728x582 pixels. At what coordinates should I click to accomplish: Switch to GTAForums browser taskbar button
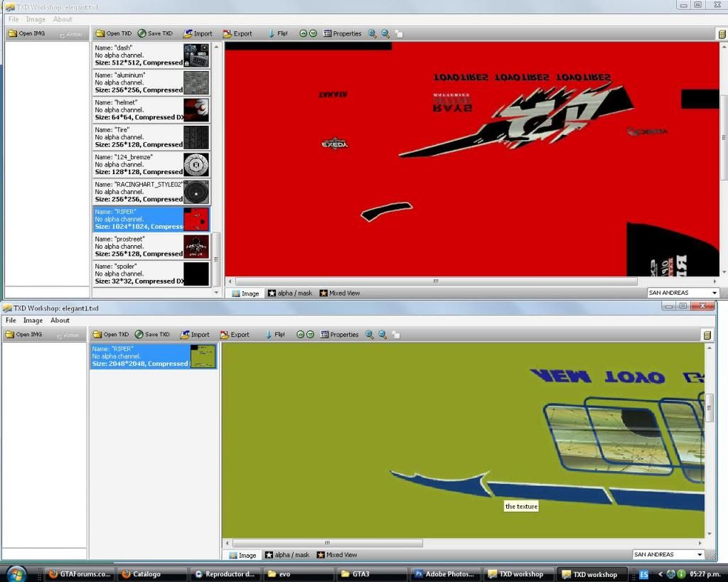[x=80, y=574]
